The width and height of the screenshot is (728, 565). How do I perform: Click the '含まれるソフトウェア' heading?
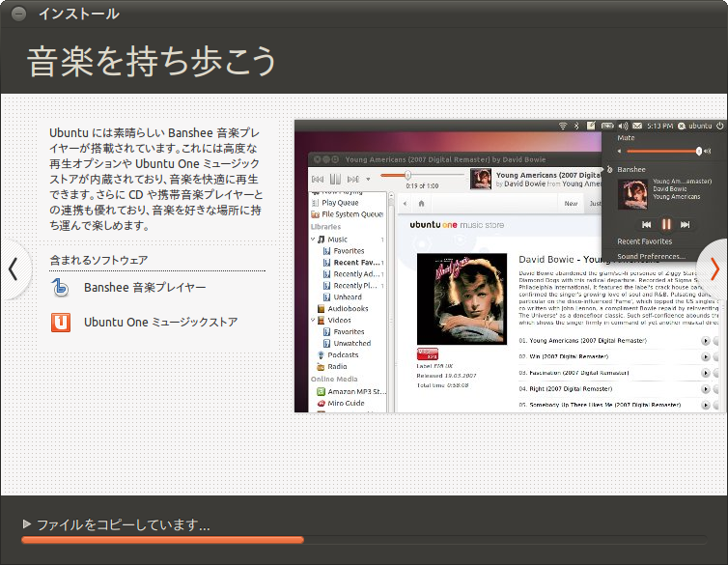pos(98,260)
